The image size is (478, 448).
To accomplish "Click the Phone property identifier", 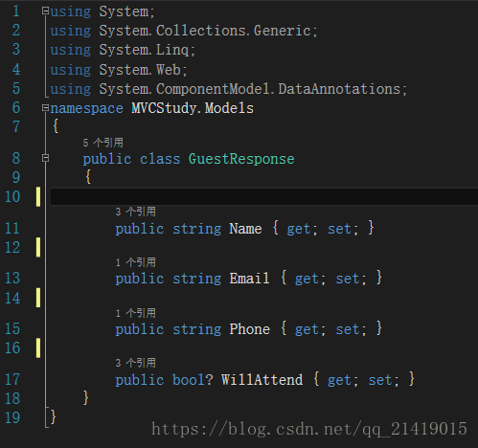I will tap(250, 329).
